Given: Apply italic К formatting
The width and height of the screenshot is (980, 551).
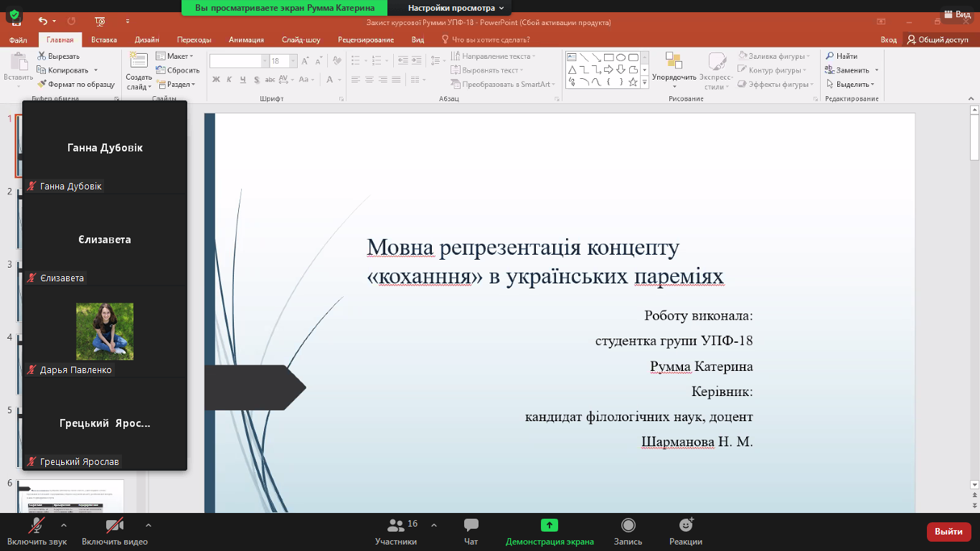Looking at the screenshot, I should [230, 80].
